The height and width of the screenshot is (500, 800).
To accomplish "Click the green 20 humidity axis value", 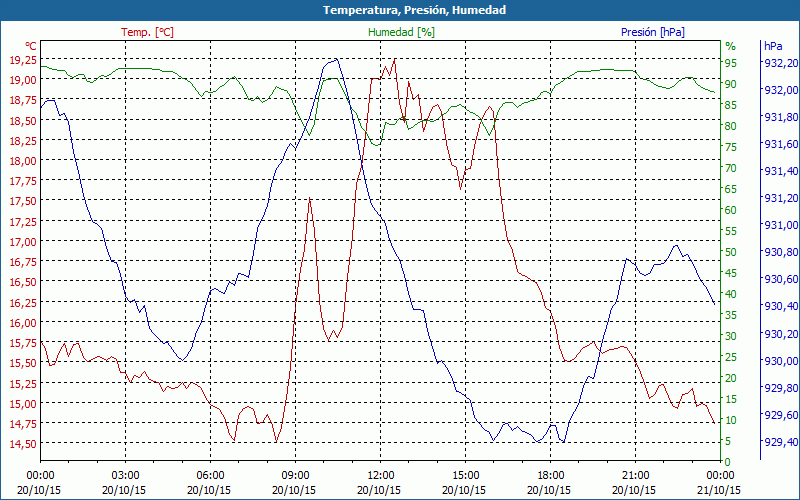I will click(x=731, y=378).
